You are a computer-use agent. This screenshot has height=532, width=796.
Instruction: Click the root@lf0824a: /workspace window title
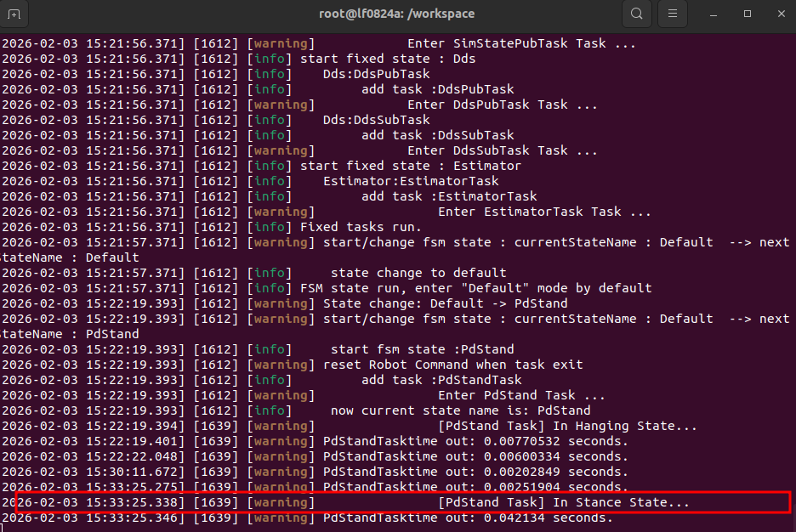pos(397,14)
